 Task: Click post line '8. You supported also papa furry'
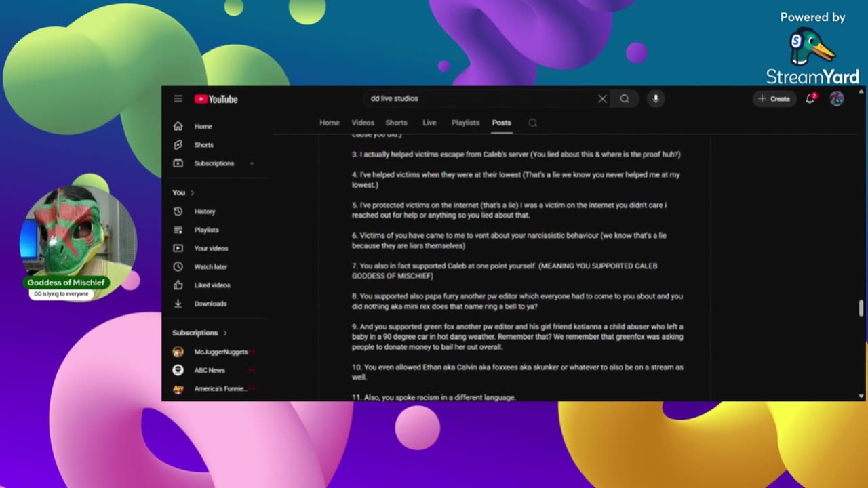[x=517, y=301]
